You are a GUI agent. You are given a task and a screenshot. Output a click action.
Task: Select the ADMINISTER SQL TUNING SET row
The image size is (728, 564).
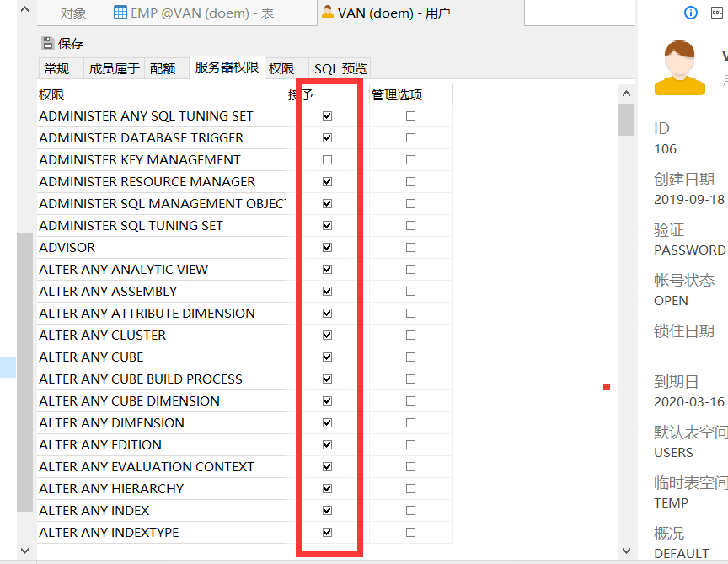pyautogui.click(x=161, y=226)
